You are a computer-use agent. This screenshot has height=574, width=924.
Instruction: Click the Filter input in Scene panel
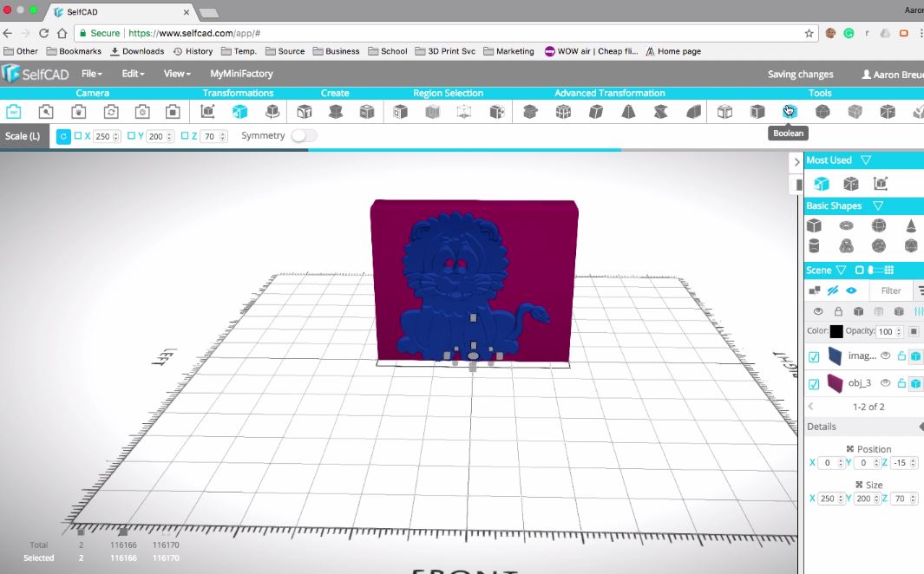click(890, 290)
